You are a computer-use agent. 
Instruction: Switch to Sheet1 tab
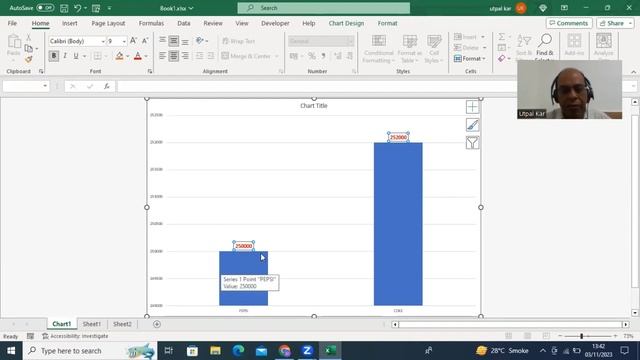pyautogui.click(x=91, y=324)
